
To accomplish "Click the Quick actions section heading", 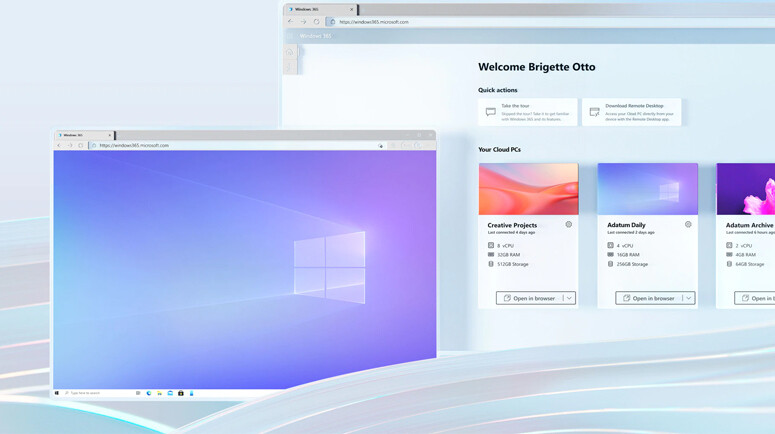I will pos(498,90).
